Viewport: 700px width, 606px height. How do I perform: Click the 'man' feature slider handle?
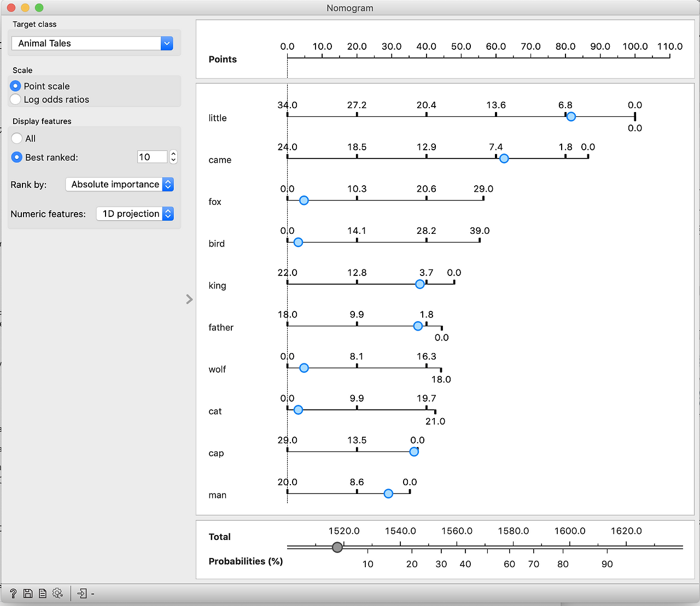(x=388, y=493)
